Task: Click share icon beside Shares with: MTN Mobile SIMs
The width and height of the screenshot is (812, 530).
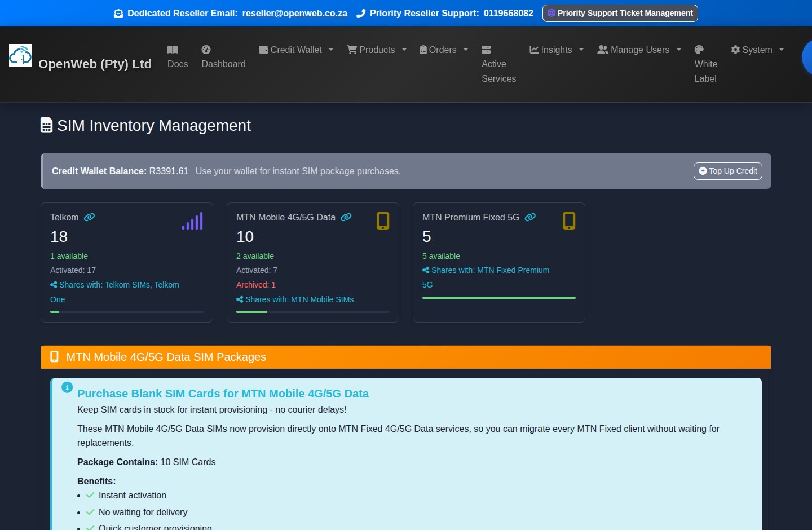Action: pos(240,299)
